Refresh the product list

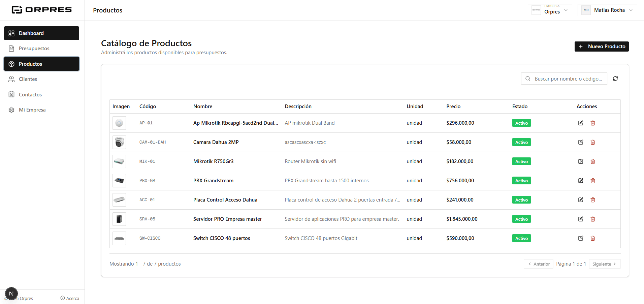point(615,79)
